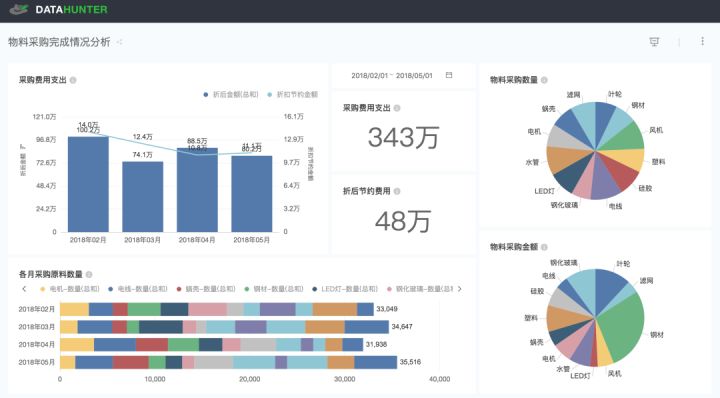Click the 2018年05月 stacked bar row label

37,362
